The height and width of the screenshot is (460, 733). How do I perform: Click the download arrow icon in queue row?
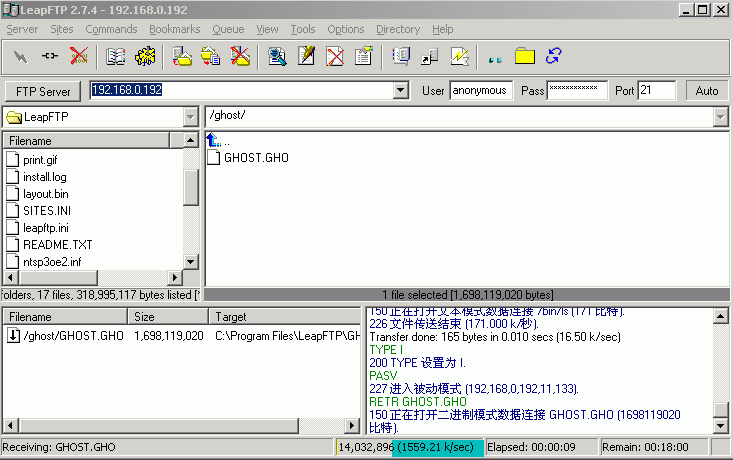point(14,335)
